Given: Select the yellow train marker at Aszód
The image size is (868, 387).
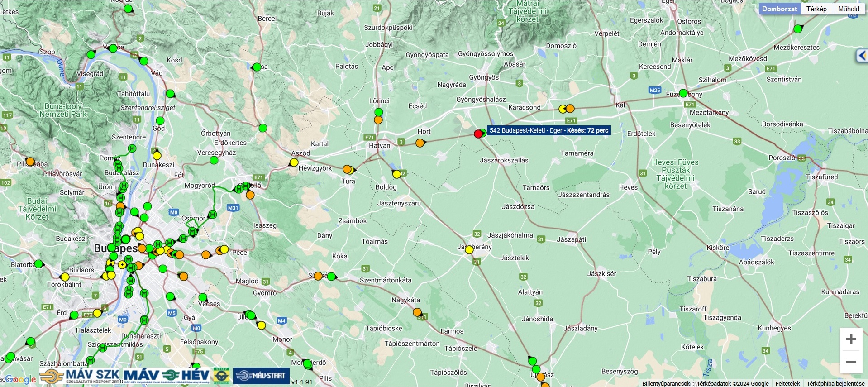Looking at the screenshot, I should pyautogui.click(x=294, y=162).
